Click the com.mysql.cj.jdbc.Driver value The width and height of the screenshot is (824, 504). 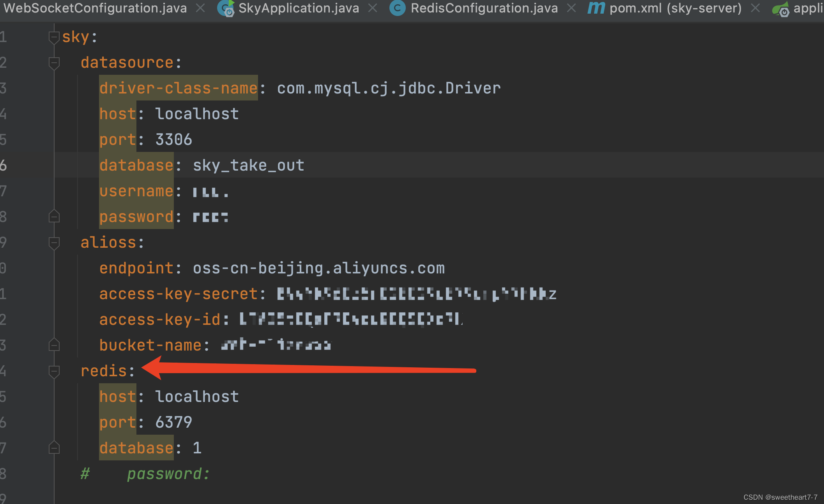[x=389, y=88]
